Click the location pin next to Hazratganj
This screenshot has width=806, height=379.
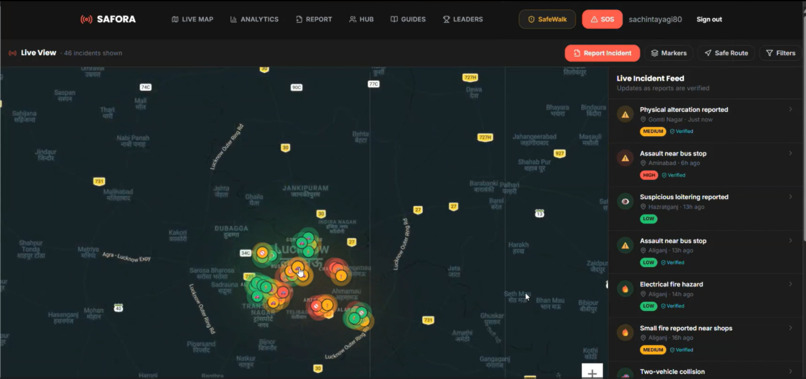[643, 207]
